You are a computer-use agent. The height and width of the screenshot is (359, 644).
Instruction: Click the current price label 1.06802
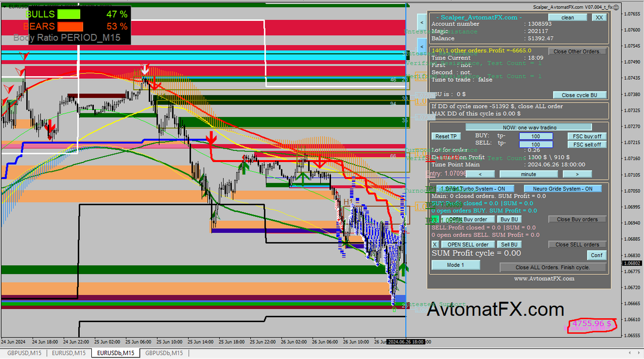[x=632, y=263]
